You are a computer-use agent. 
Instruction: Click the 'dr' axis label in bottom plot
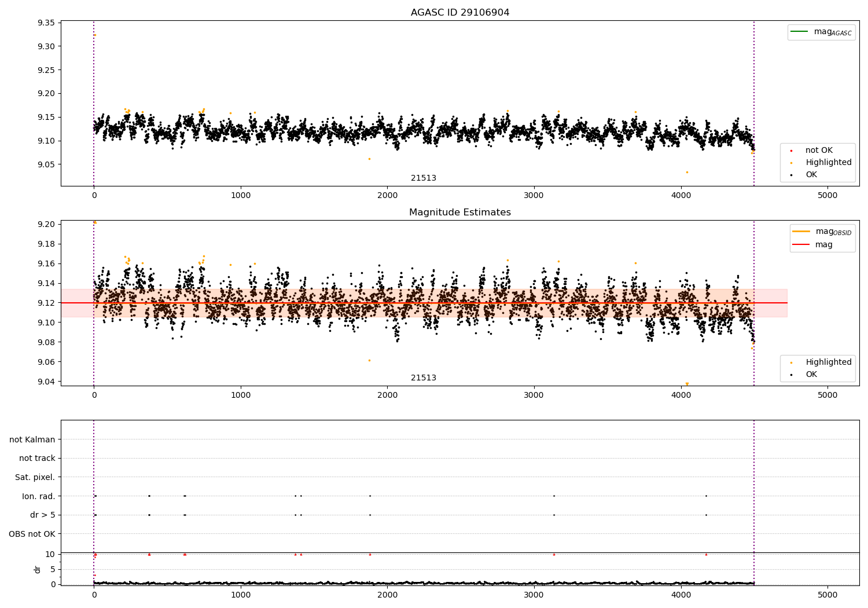38,569
